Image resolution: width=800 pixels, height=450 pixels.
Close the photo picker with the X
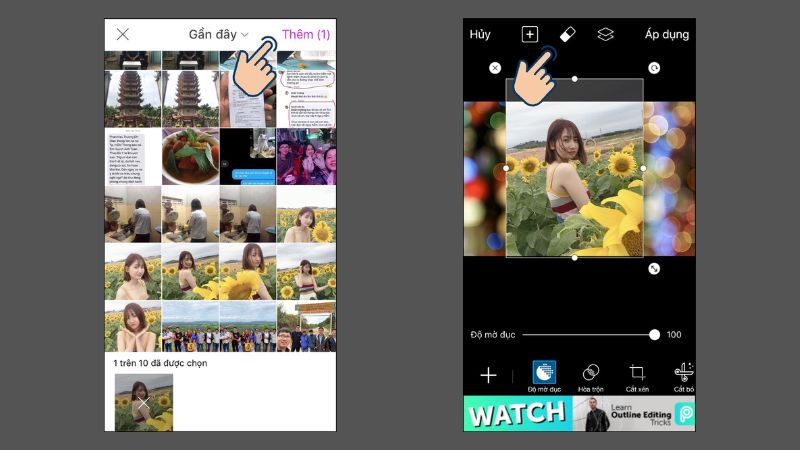(123, 34)
